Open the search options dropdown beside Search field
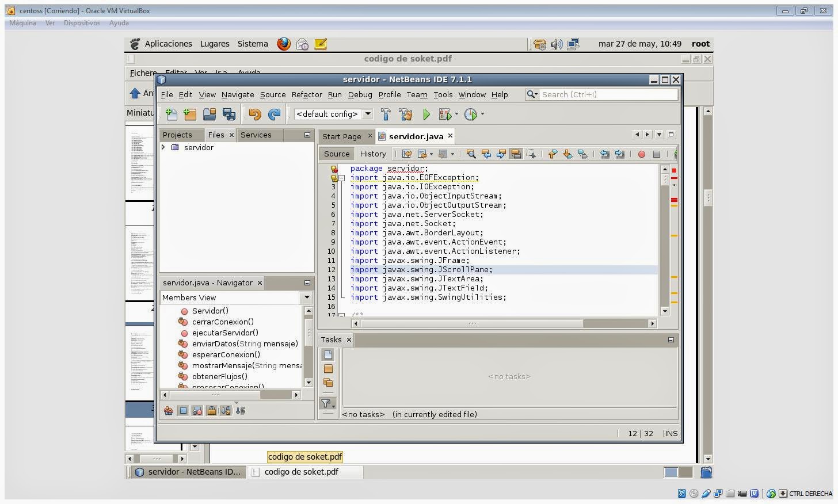The height and width of the screenshot is (504, 838). [532, 94]
